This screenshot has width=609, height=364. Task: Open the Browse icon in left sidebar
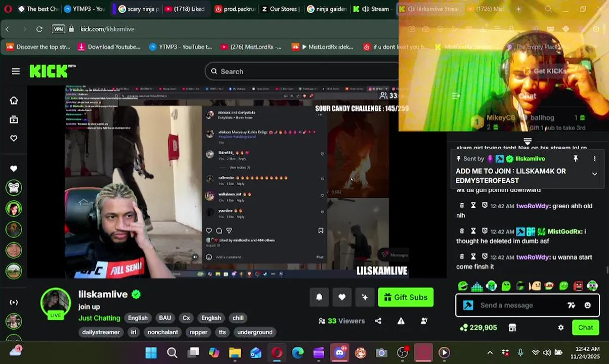pyautogui.click(x=14, y=120)
